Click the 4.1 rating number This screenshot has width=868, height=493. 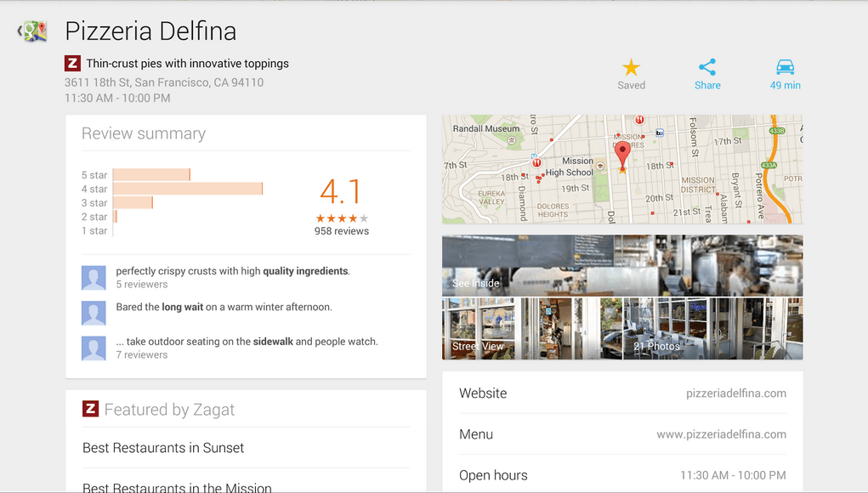point(340,191)
